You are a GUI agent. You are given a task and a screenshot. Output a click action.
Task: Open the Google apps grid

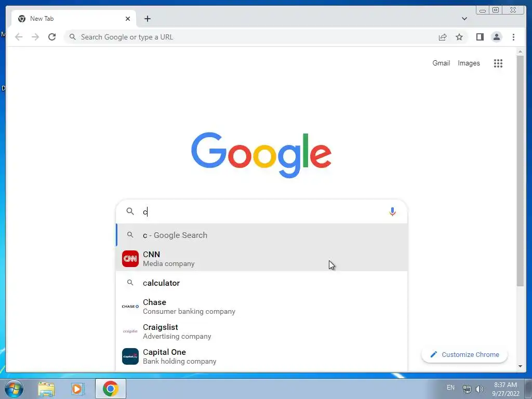[498, 63]
